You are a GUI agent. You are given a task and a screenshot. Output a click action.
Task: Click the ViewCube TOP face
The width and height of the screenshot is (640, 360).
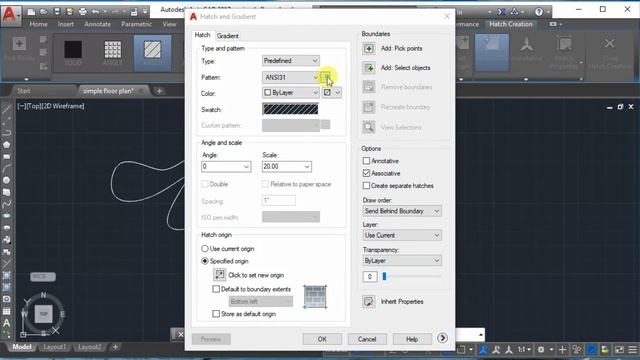coord(44,314)
